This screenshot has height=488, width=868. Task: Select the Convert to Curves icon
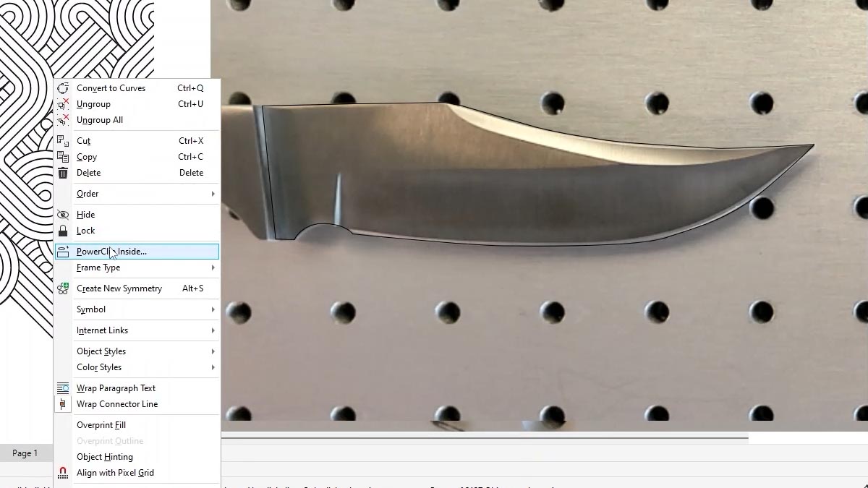63,87
